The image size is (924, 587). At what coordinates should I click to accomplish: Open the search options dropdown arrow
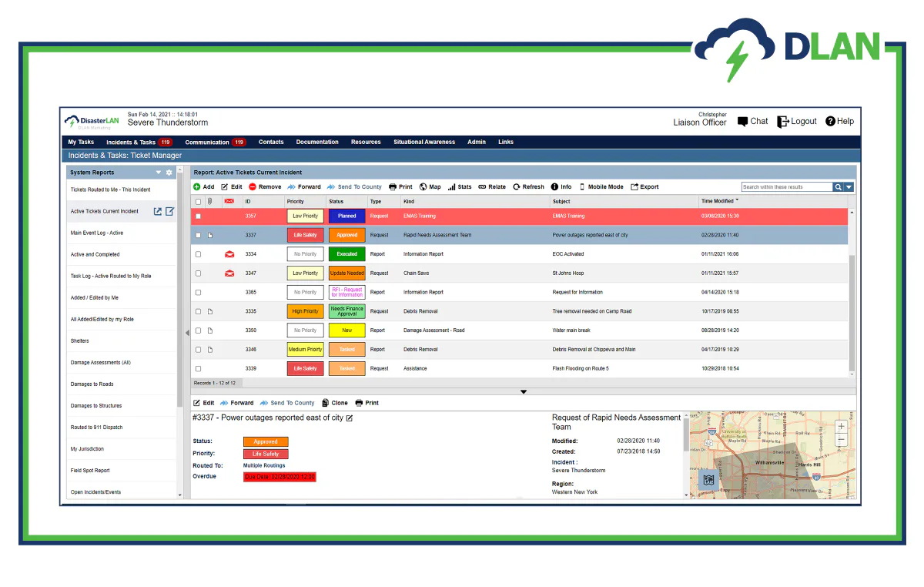(x=849, y=186)
